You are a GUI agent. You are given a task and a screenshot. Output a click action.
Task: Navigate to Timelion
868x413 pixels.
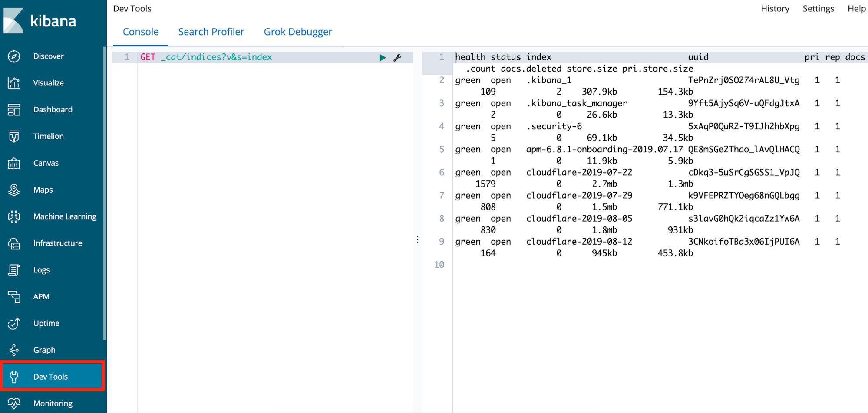coord(48,136)
